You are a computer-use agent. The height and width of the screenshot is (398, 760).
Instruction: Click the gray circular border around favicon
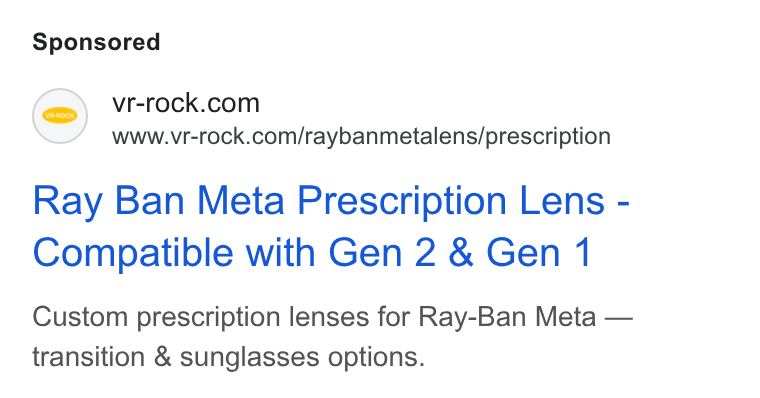click(60, 116)
